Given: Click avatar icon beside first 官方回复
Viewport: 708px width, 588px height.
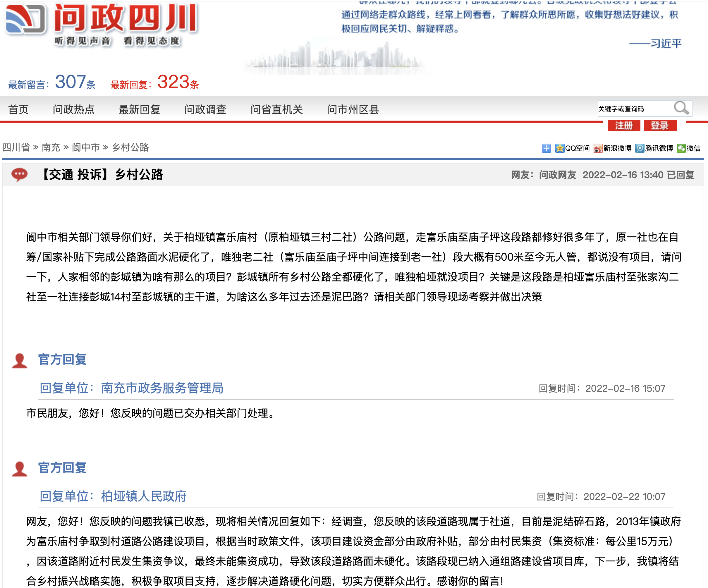Looking at the screenshot, I should click(x=20, y=360).
